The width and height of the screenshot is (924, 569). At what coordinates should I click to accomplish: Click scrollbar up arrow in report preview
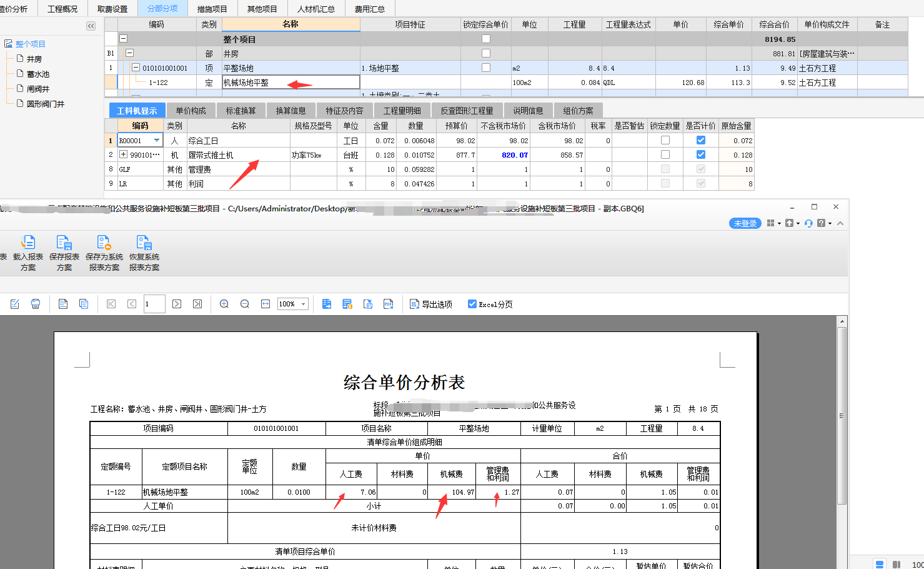coord(842,321)
